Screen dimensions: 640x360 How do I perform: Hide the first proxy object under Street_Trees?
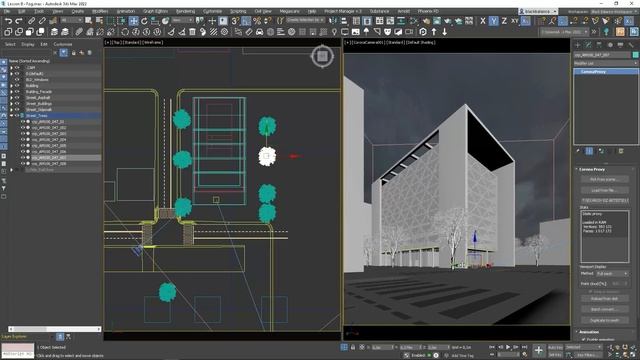23,122
